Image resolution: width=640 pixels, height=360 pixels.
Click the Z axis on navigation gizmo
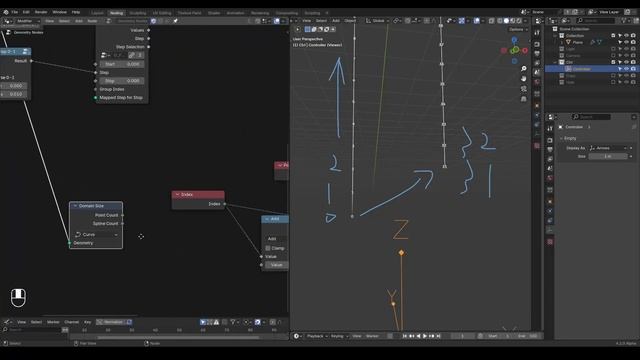coord(514,40)
